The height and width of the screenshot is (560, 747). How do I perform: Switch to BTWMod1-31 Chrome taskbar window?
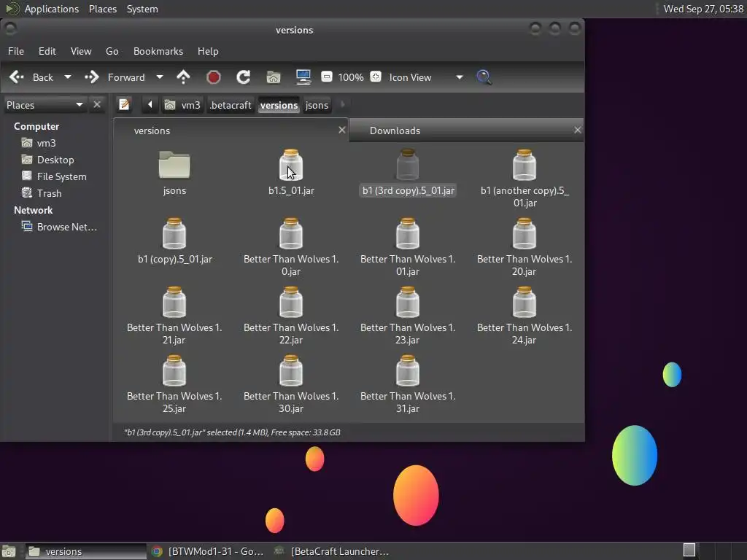(x=208, y=551)
